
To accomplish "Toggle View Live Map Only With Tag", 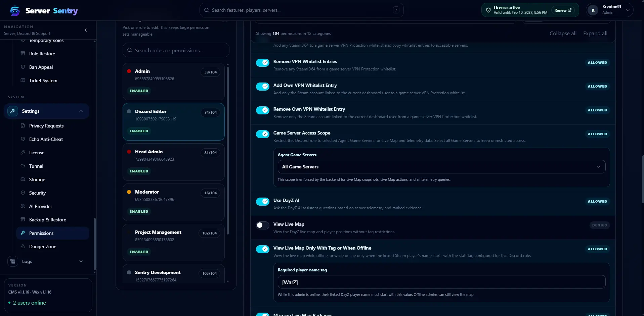I will (263, 249).
